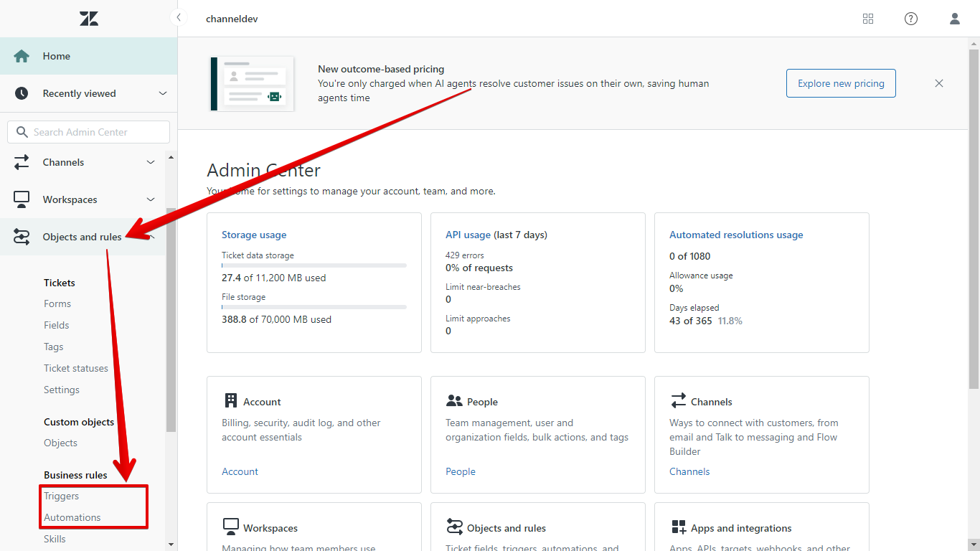Follow the People link in People card
Screen dimensions: 980x551
pos(461,471)
